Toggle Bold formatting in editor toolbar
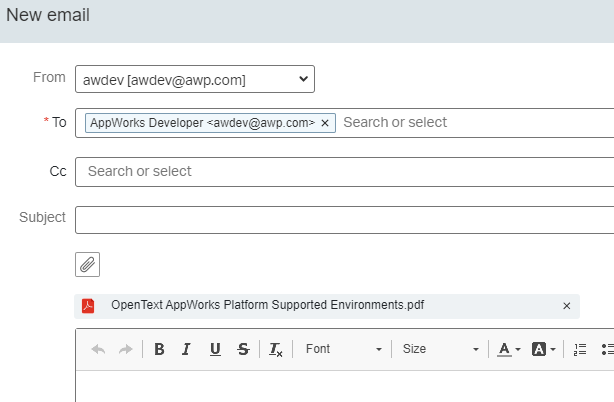Viewport: 614px width, 402px height. (159, 349)
